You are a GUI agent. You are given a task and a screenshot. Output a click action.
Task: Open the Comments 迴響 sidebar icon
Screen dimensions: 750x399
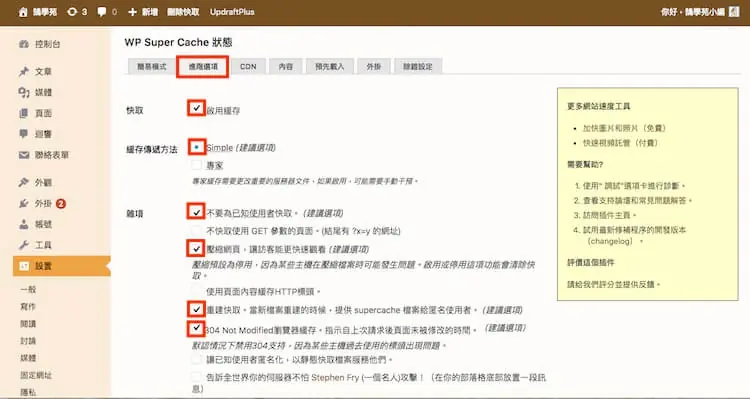[24, 134]
